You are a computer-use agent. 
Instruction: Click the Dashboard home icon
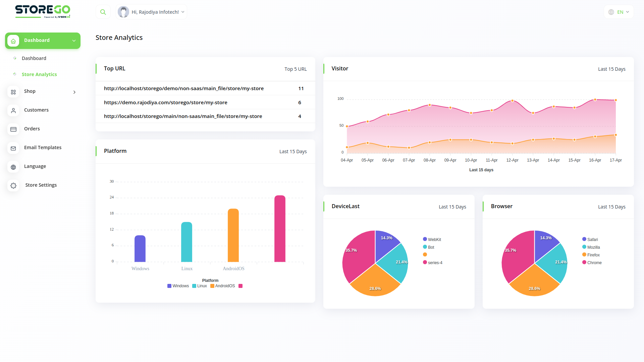pyautogui.click(x=13, y=41)
